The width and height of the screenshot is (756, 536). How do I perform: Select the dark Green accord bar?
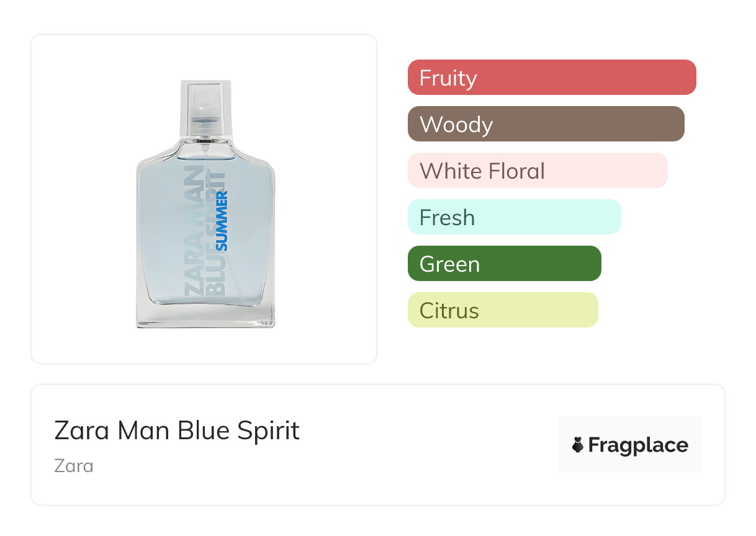click(x=504, y=264)
